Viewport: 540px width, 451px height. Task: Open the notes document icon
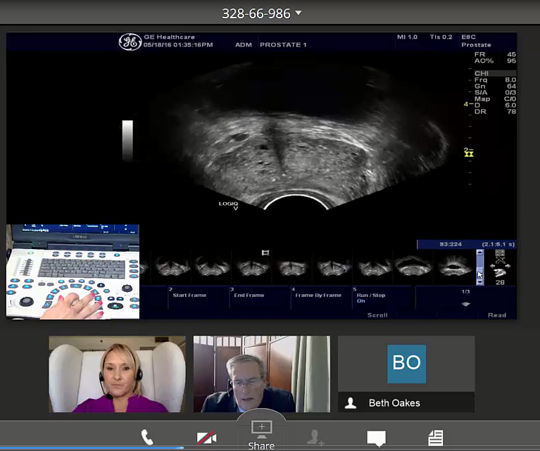[x=435, y=438]
